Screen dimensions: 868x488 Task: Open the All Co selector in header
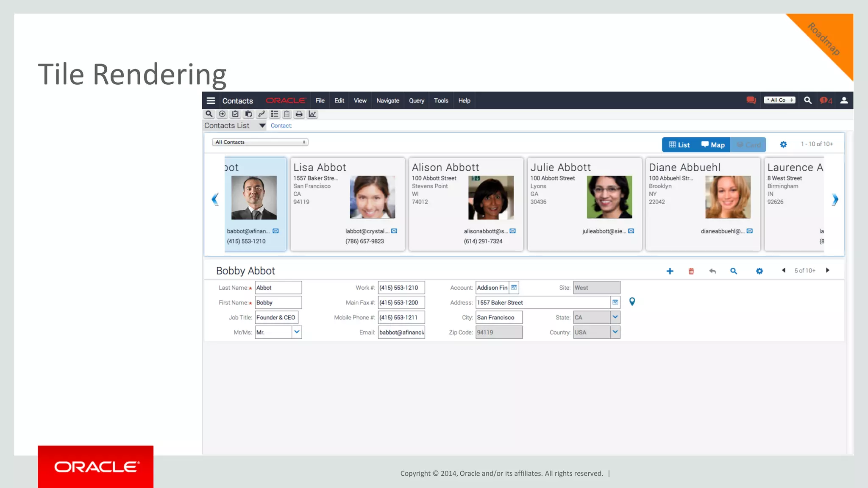(x=780, y=100)
